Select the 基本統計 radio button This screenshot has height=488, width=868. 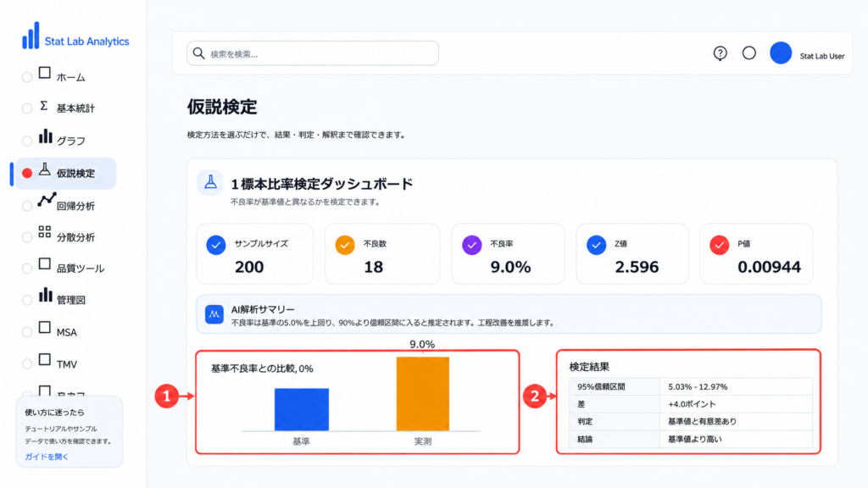click(x=26, y=108)
